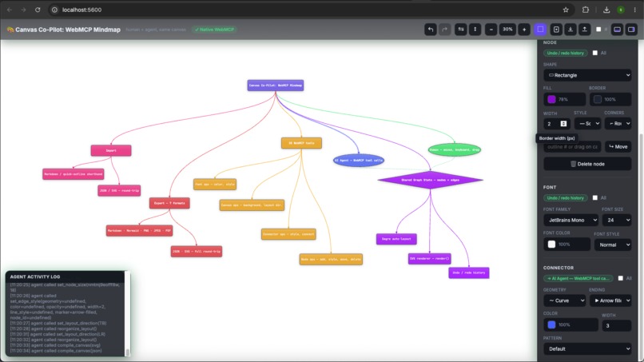The width and height of the screenshot is (644, 362).
Task: Click the white Font Color swatch
Action: pos(551,245)
